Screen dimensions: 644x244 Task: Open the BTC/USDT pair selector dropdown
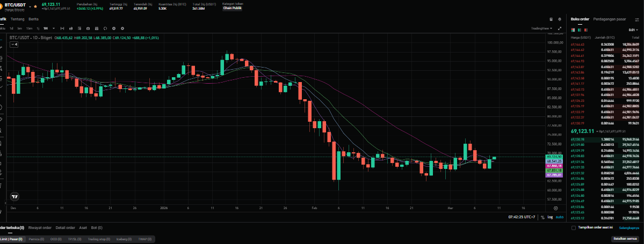pyautogui.click(x=28, y=6)
